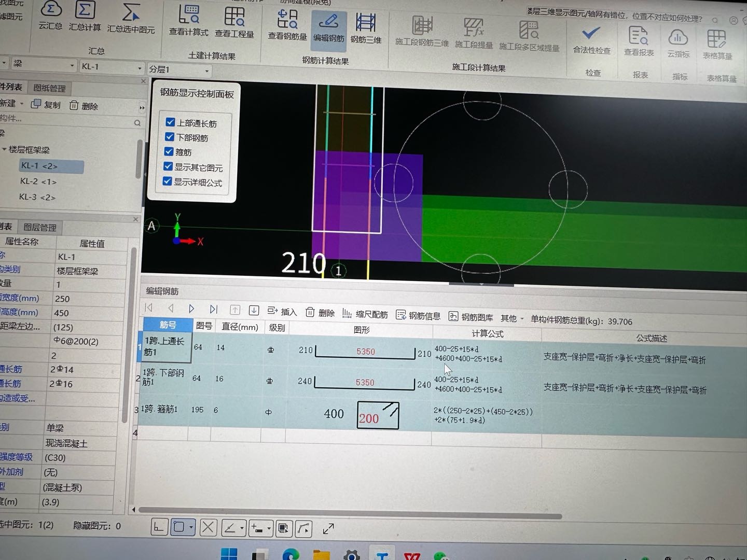Image resolution: width=747 pixels, height=560 pixels.
Task: Uncheck 上部通长筋 checkbox
Action: click(x=170, y=122)
